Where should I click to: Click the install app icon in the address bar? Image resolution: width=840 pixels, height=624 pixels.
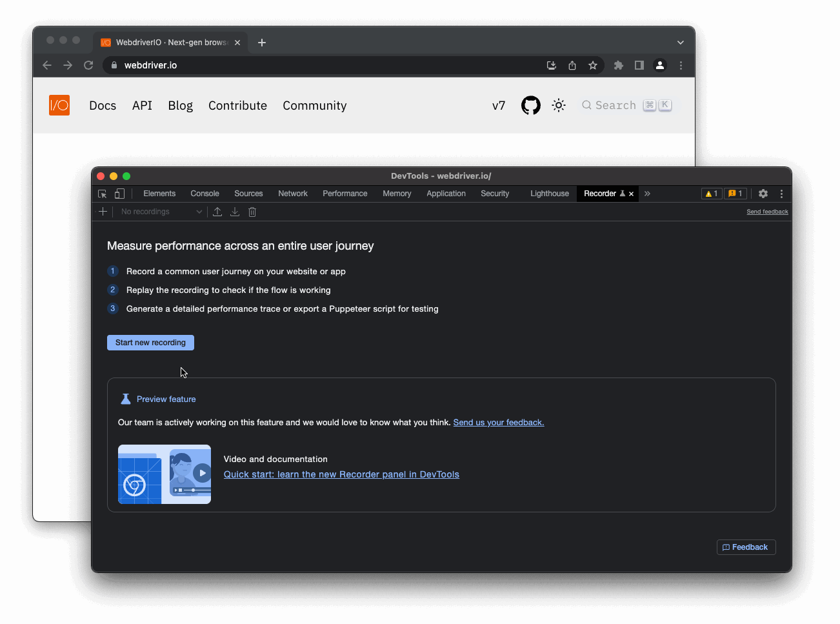[x=552, y=65]
